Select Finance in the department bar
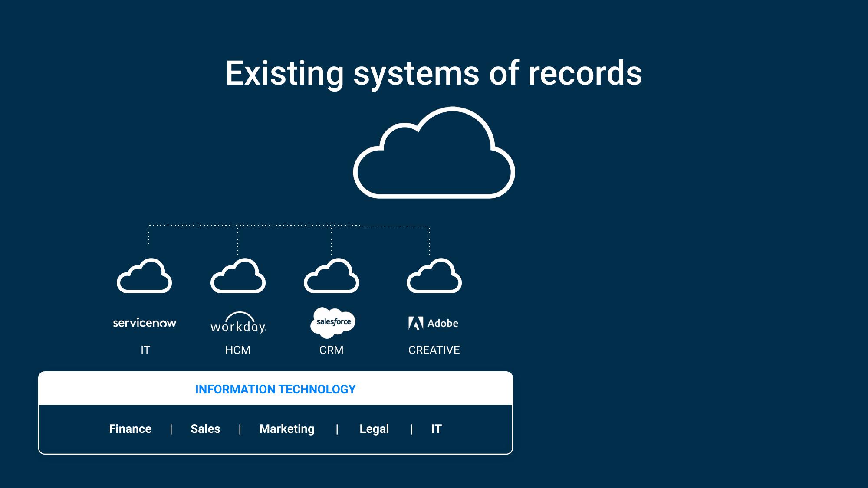 click(130, 429)
